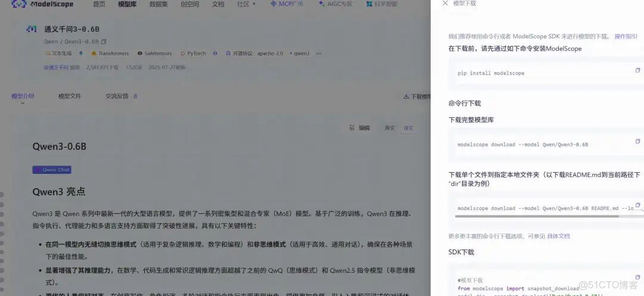Screen dimensions: 644x296
Task: Click the 下载模型 download button
Action: [x=417, y=96]
